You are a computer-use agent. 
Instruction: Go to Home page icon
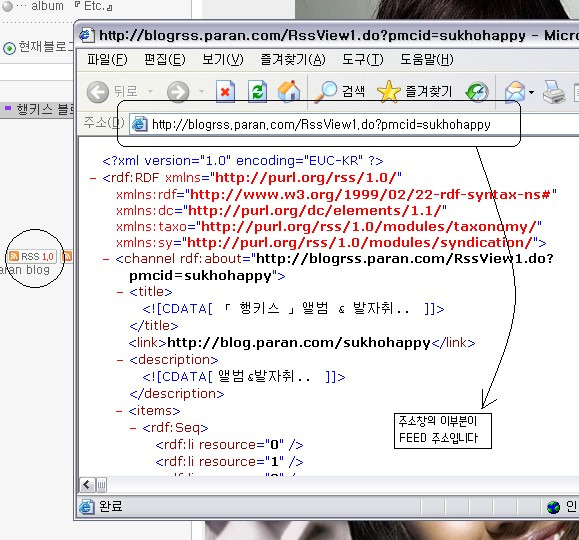(289, 91)
